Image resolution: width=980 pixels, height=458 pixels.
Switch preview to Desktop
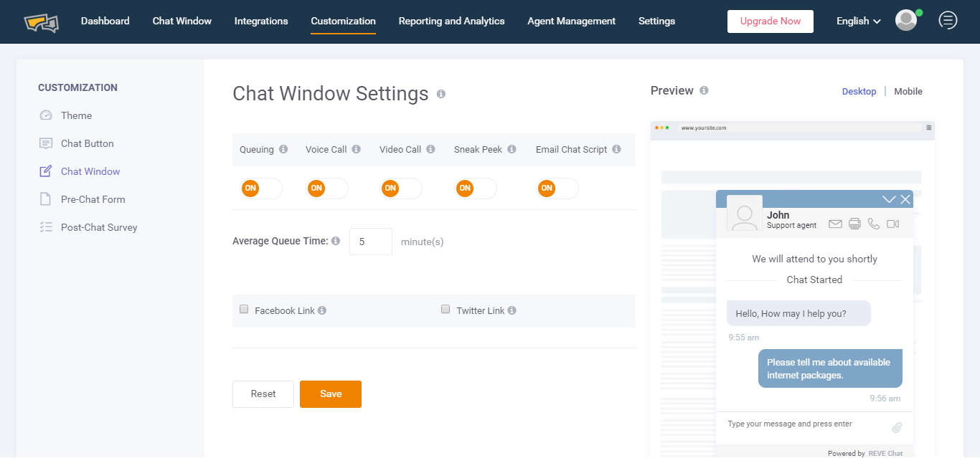859,91
